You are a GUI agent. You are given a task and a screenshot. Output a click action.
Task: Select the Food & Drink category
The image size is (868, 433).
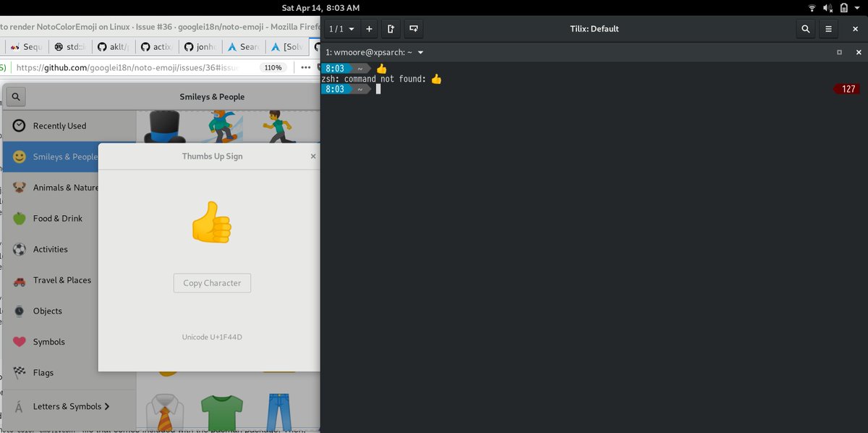tap(51, 219)
